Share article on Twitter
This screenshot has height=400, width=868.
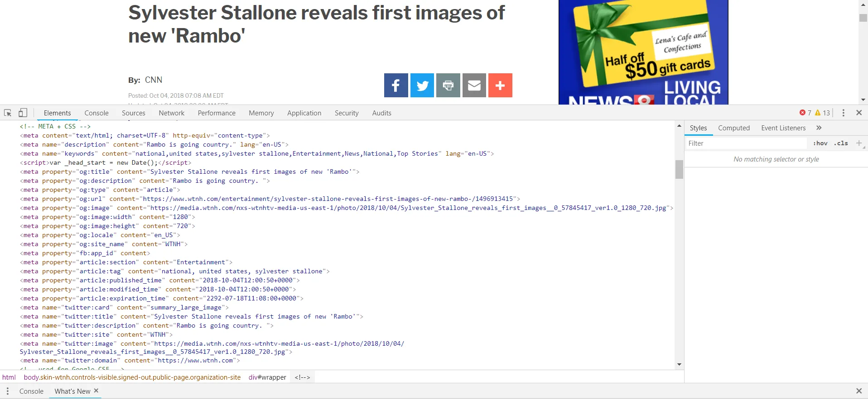tap(422, 86)
